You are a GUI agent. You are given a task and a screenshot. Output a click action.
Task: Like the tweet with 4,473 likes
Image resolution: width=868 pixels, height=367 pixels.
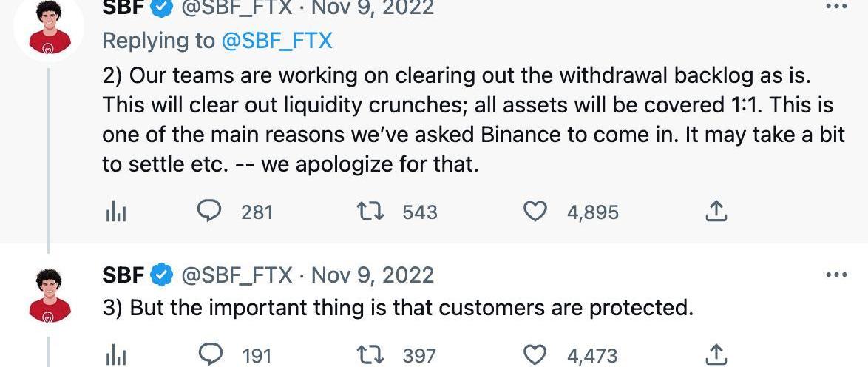coord(535,354)
